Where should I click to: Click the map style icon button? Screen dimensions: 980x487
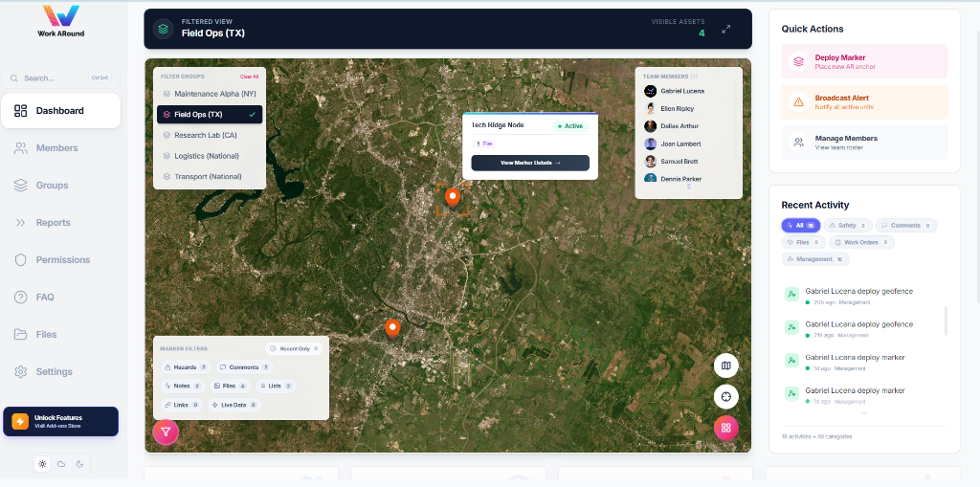[x=726, y=365]
